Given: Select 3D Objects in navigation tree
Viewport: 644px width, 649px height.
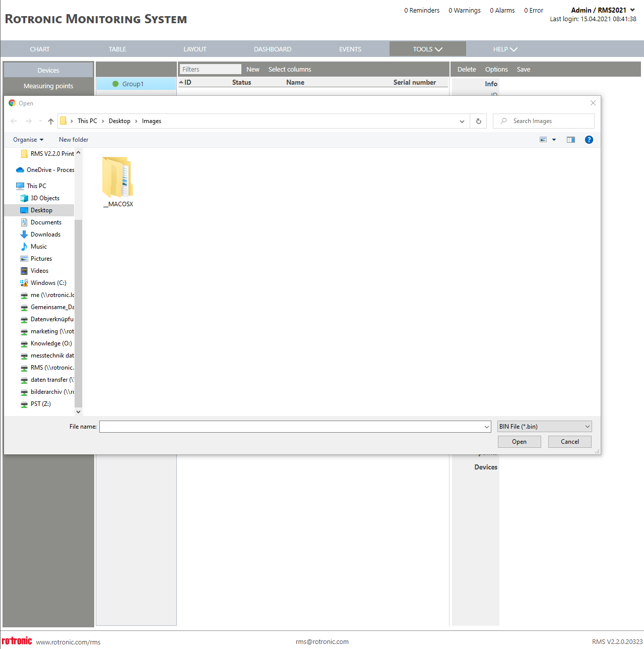Looking at the screenshot, I should [x=45, y=198].
